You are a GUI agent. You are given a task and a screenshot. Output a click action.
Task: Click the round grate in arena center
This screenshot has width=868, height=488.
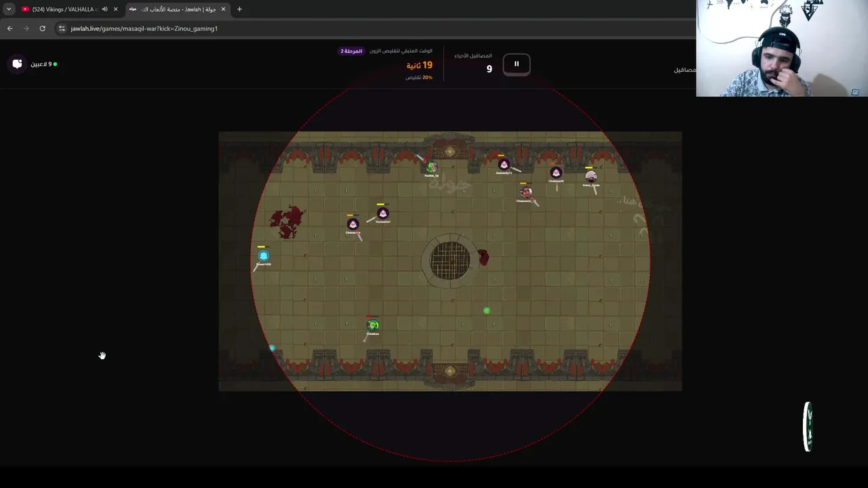(450, 261)
